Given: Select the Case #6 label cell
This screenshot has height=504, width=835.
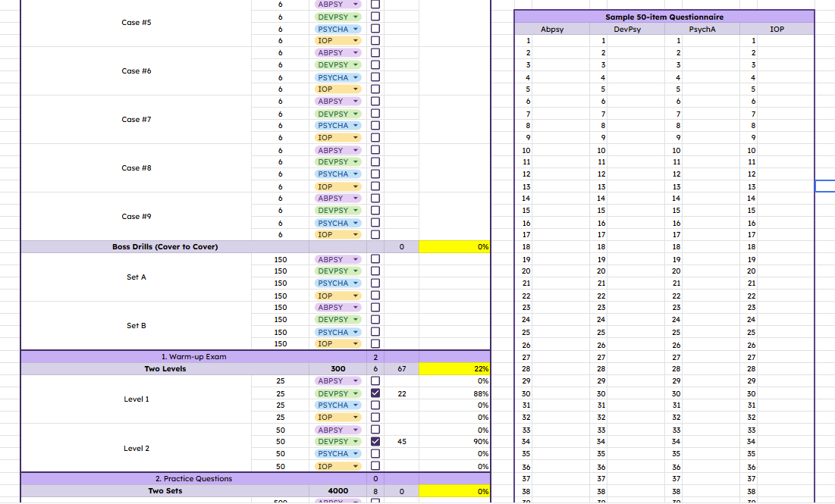Looking at the screenshot, I should pos(137,70).
